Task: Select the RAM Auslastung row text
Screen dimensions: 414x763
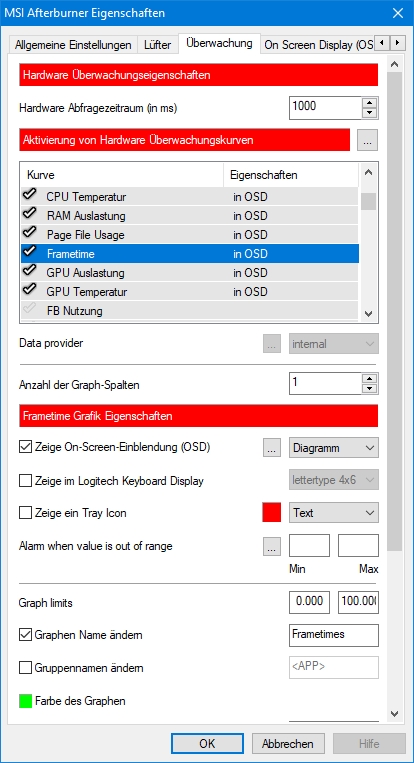Action: [x=86, y=216]
